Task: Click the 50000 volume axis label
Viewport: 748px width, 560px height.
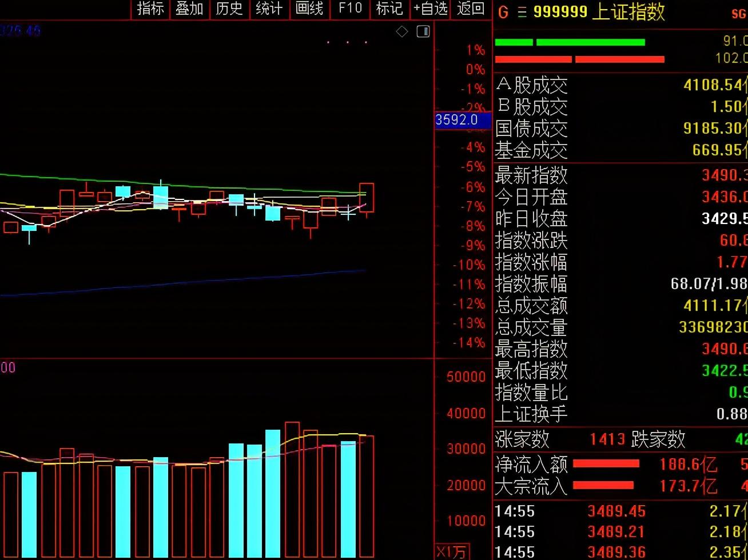Action: 466,377
